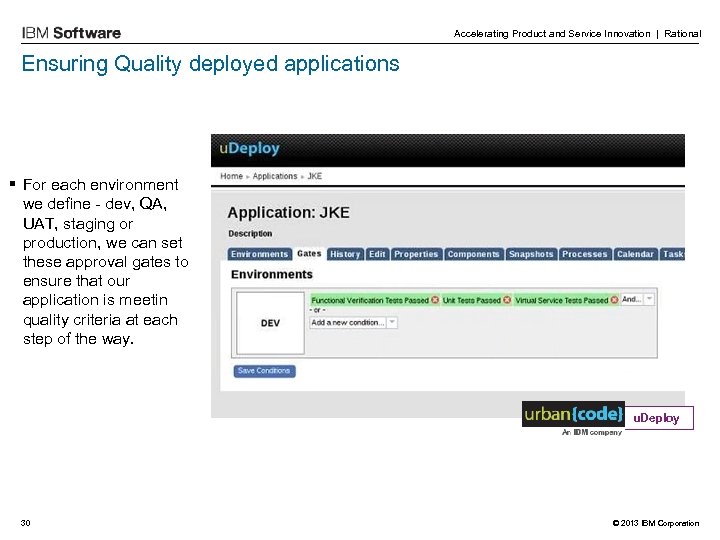Image resolution: width=720 pixels, height=540 pixels.
Task: Click the Save Conditions button
Action: (x=264, y=371)
